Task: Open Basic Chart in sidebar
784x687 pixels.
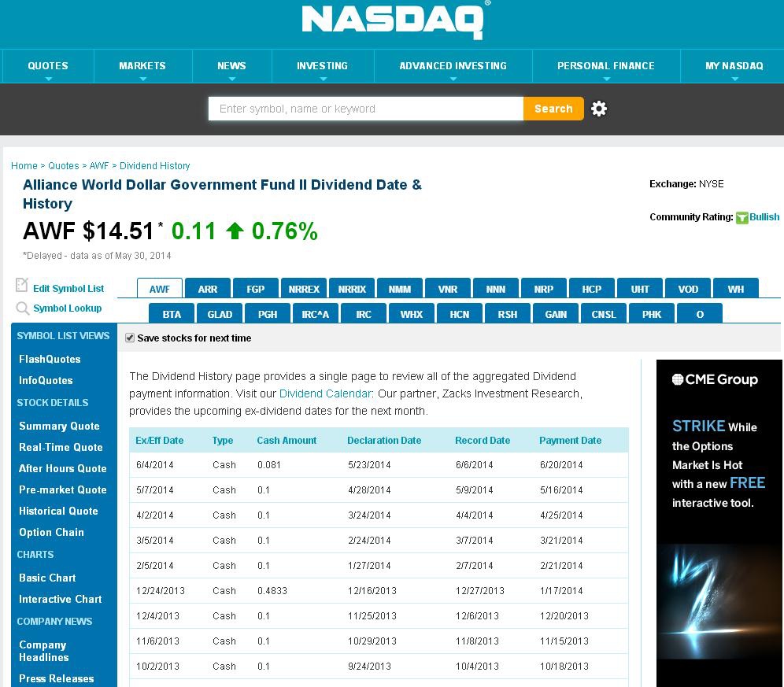Action: [47, 578]
